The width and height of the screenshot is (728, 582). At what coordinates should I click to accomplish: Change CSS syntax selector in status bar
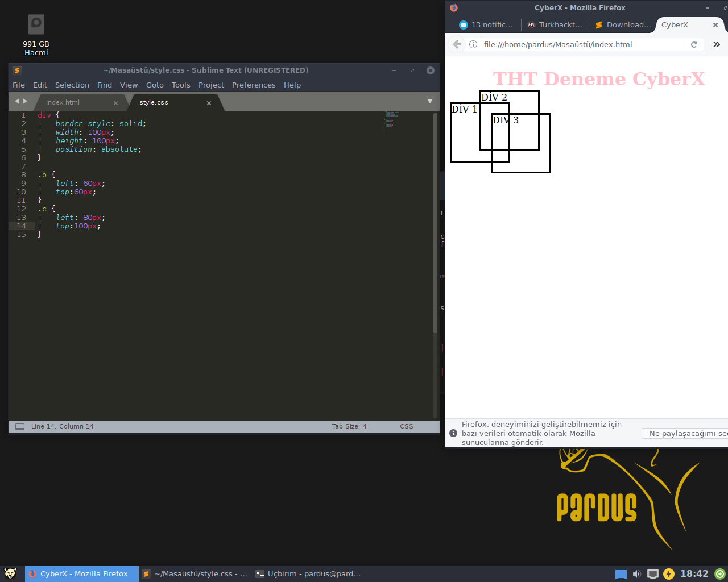[407, 426]
